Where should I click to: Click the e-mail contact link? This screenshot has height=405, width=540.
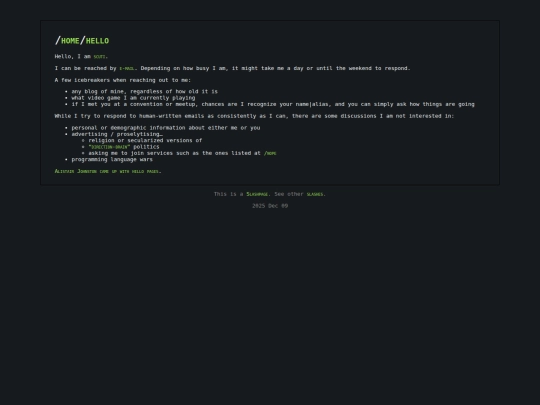tap(127, 69)
